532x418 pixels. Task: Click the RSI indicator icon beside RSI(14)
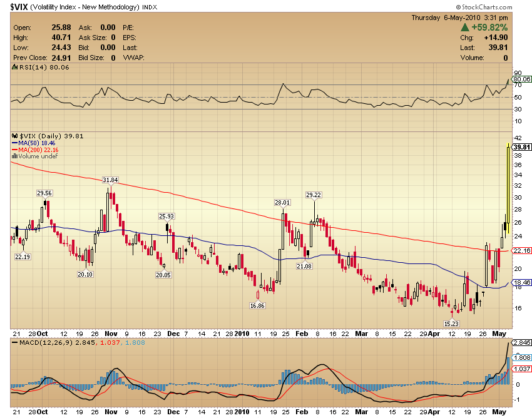coord(14,67)
